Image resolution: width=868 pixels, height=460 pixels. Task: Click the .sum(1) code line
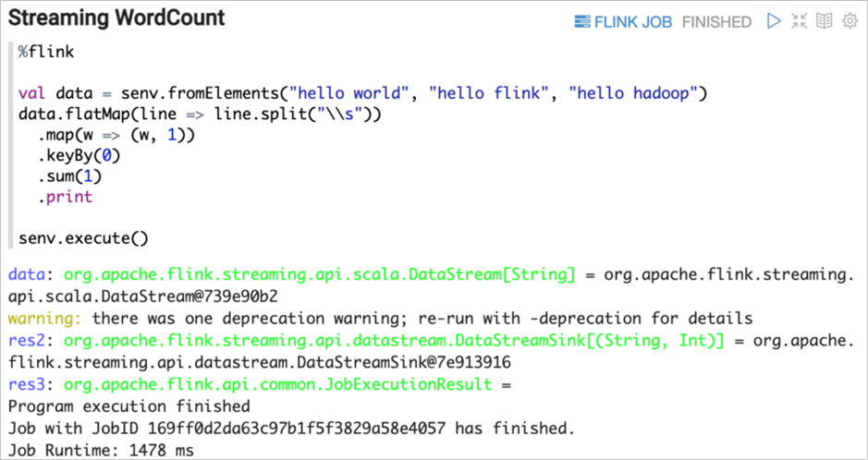(x=69, y=177)
